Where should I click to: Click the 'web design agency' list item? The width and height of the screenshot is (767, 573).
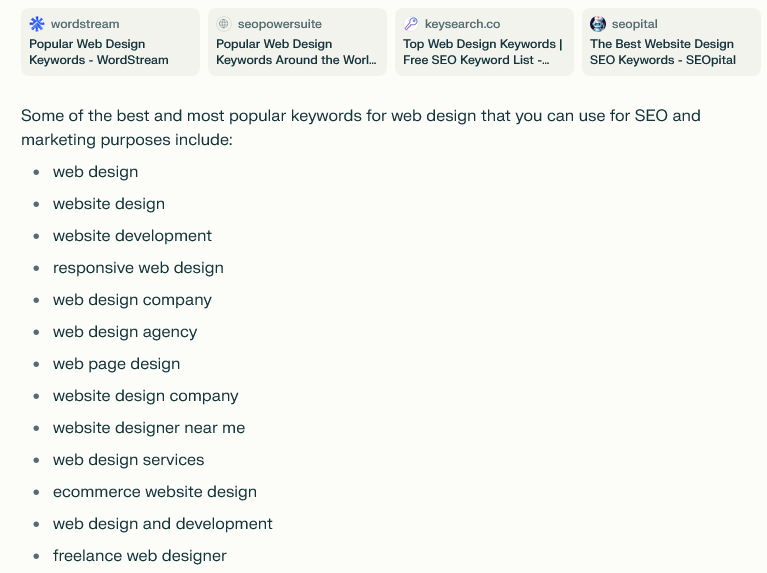coord(125,332)
